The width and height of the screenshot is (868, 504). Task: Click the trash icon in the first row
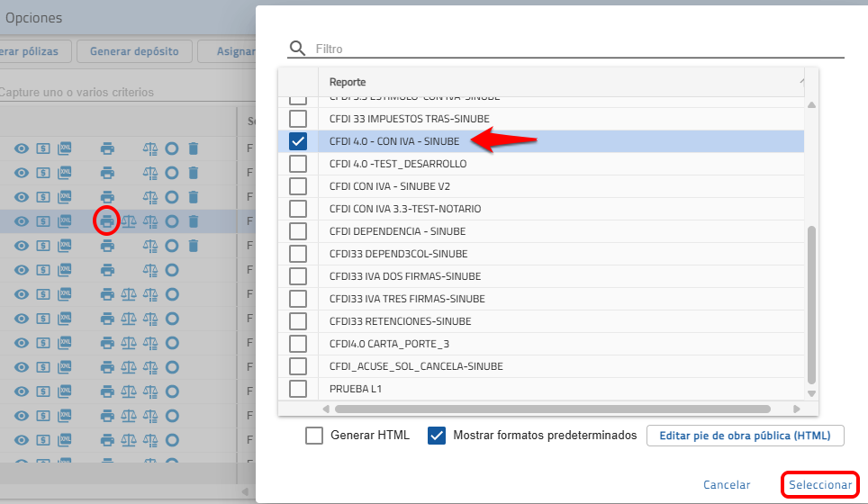193,148
